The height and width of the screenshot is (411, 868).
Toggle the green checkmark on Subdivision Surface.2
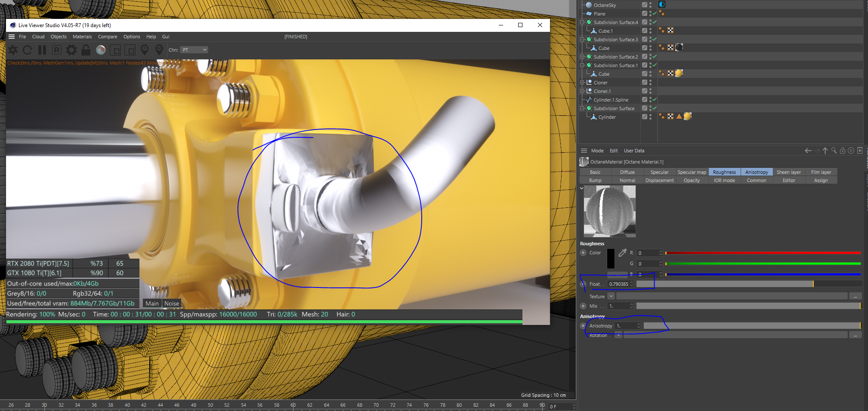[x=655, y=56]
